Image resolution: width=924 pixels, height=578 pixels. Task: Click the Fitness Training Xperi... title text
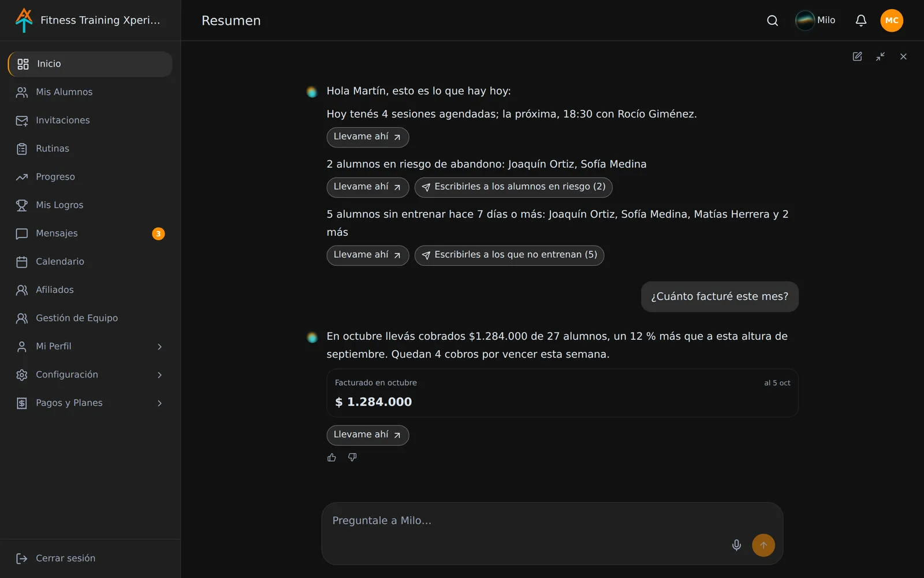click(x=100, y=20)
